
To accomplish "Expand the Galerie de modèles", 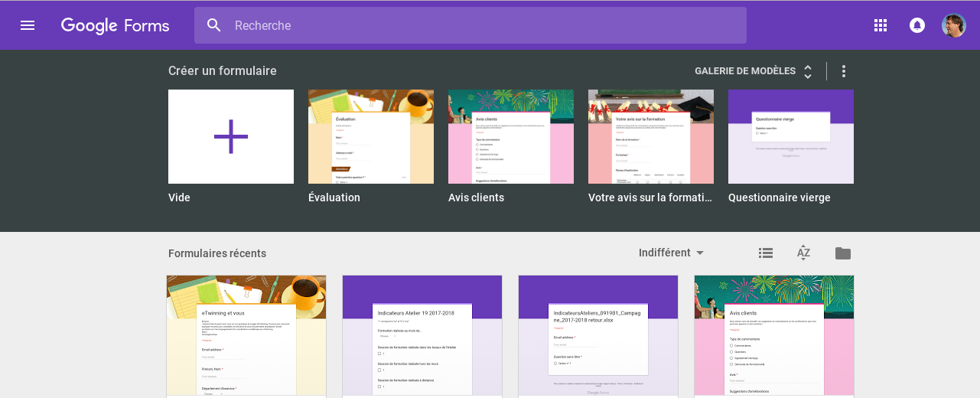I will tap(754, 71).
